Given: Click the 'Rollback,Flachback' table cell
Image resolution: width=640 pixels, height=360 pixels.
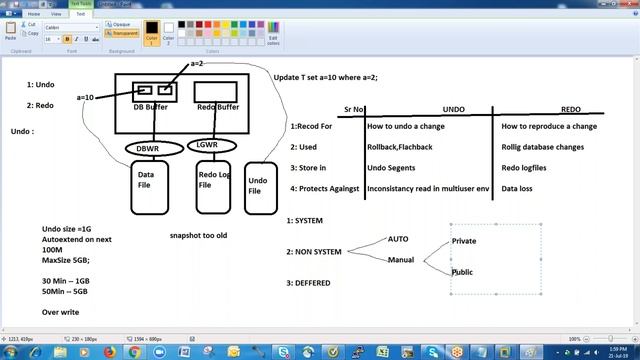Looking at the screenshot, I should (x=400, y=147).
